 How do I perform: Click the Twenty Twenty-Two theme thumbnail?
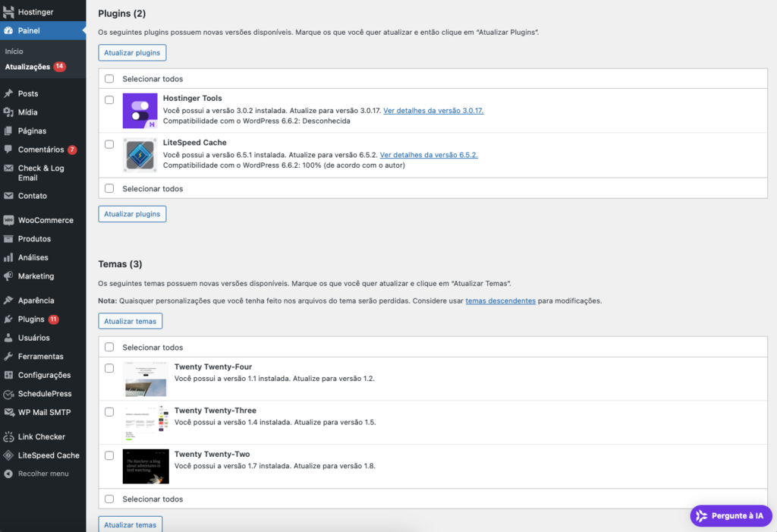tap(145, 465)
